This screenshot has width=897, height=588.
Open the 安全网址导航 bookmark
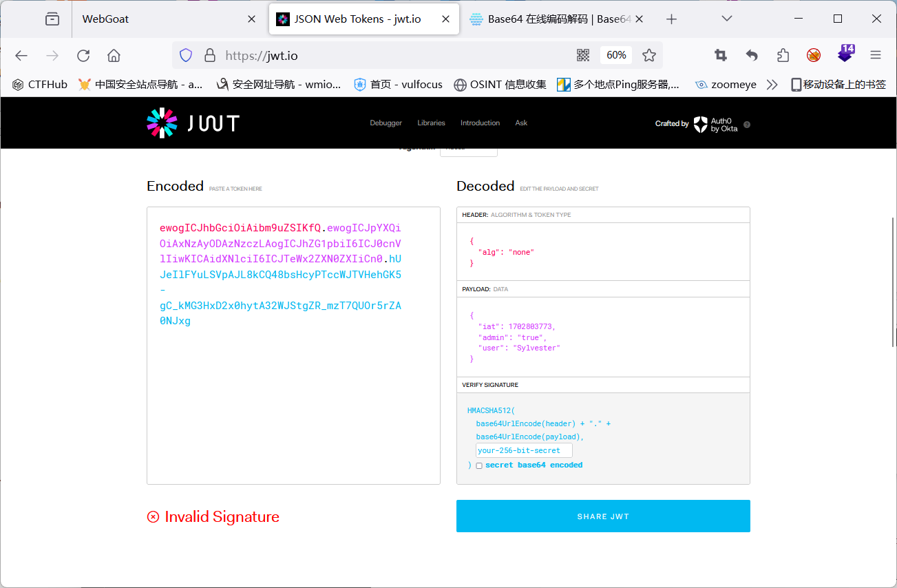279,84
